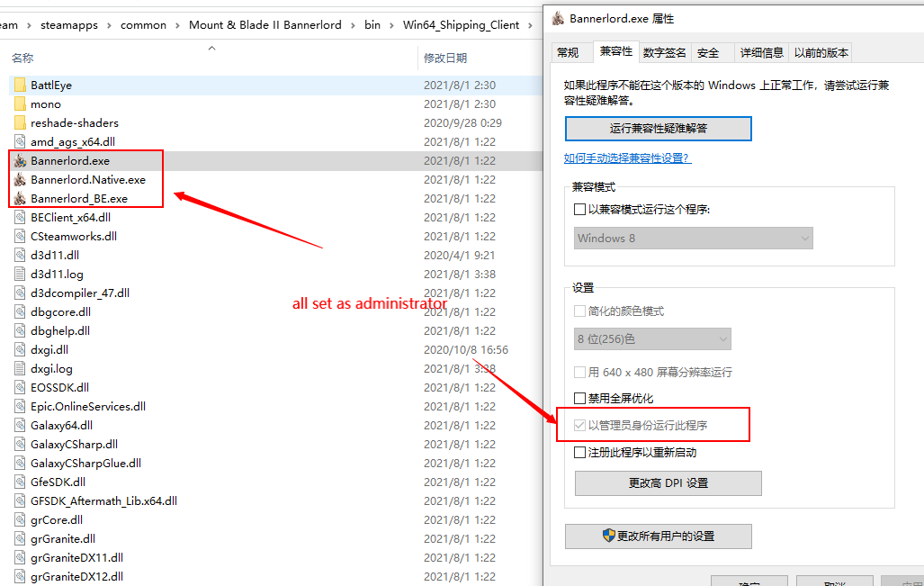Screen dimensions: 924x586
Task: Click the dxgi.log text file icon
Action: [x=20, y=368]
